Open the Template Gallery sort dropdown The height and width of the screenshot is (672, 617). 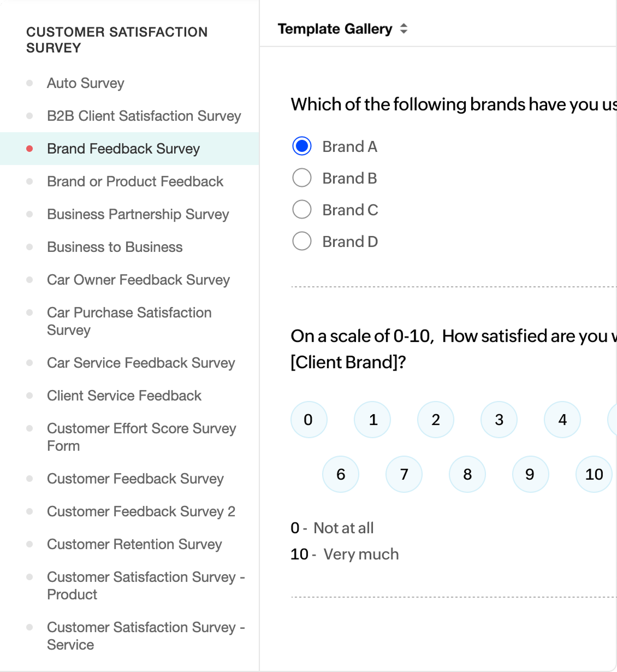pyautogui.click(x=403, y=28)
